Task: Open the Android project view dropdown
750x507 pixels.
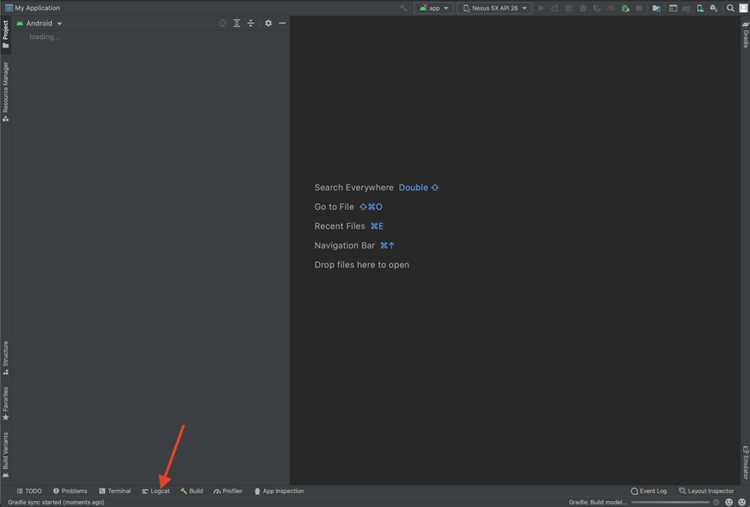Action: [39, 23]
